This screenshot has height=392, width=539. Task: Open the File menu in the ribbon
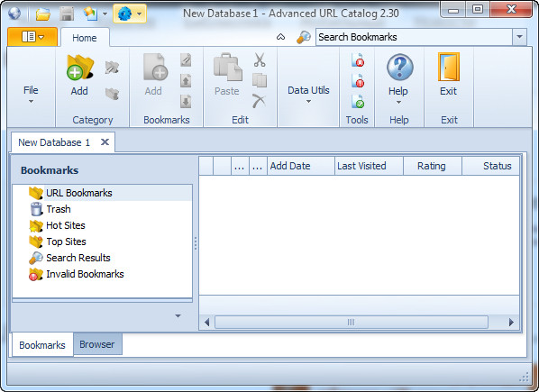click(31, 94)
